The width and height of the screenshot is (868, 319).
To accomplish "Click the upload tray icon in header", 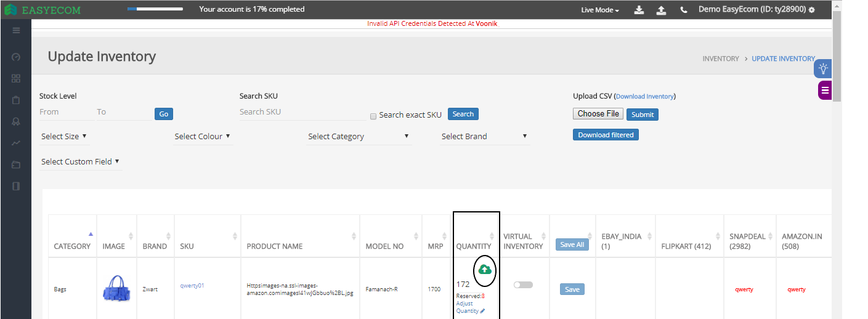I will click(x=661, y=10).
